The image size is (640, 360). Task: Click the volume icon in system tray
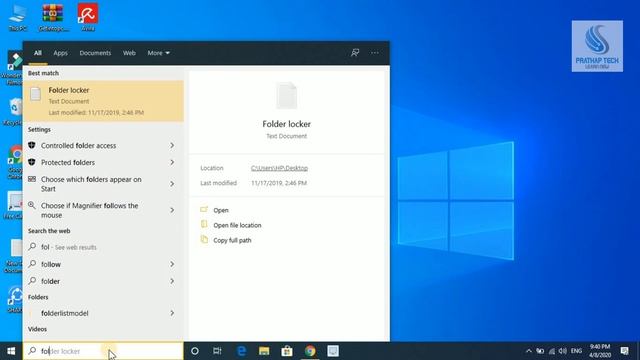coord(563,351)
